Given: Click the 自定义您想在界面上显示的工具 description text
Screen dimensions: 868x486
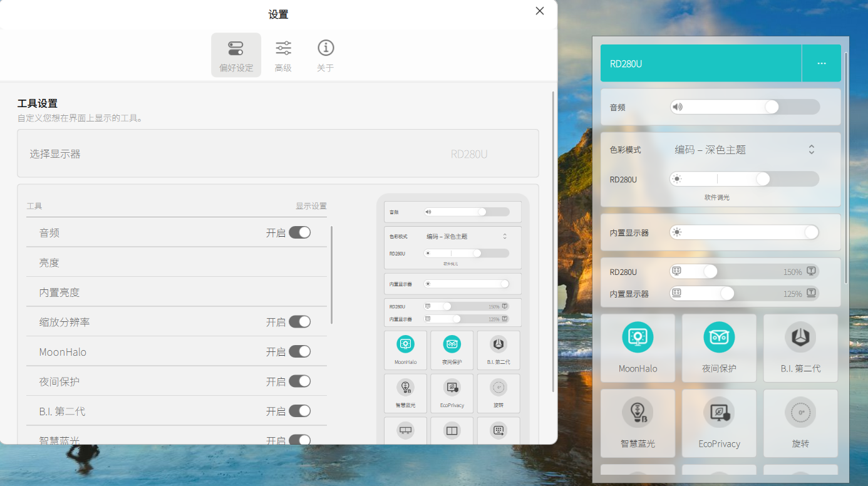Looking at the screenshot, I should (x=80, y=118).
